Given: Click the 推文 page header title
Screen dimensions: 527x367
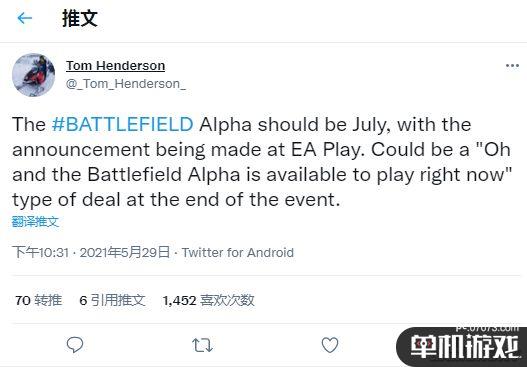Looking at the screenshot, I should click(x=80, y=18).
